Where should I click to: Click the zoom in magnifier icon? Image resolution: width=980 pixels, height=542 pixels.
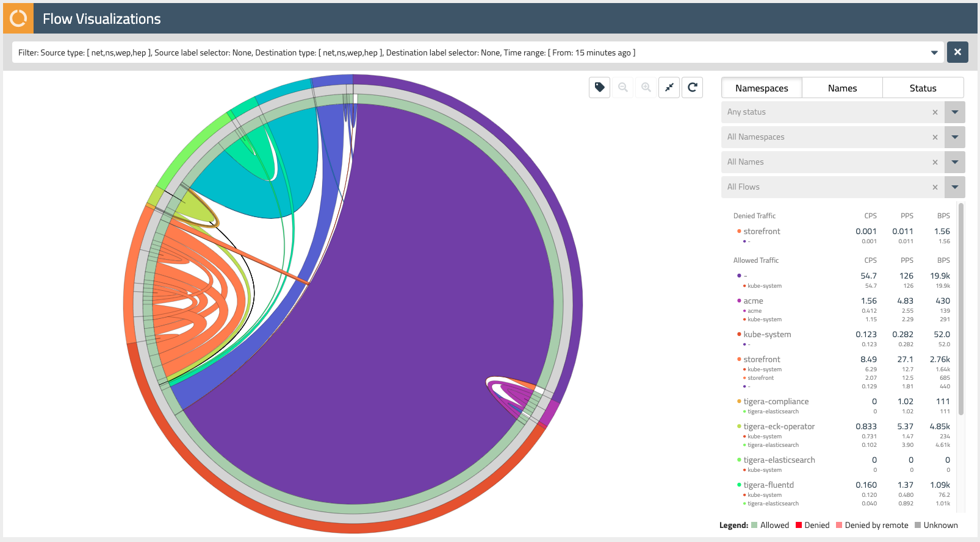pyautogui.click(x=646, y=87)
